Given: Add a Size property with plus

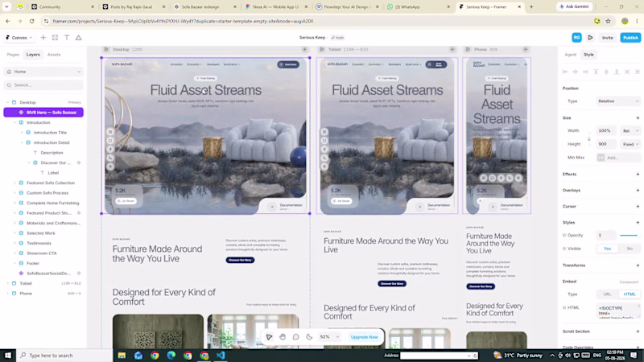Looking at the screenshot, I should coord(638,117).
